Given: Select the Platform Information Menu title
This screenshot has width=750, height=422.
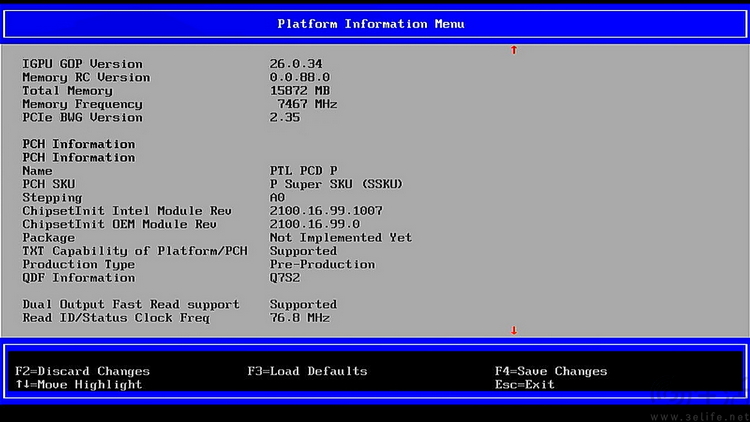Looking at the screenshot, I should (x=371, y=24).
